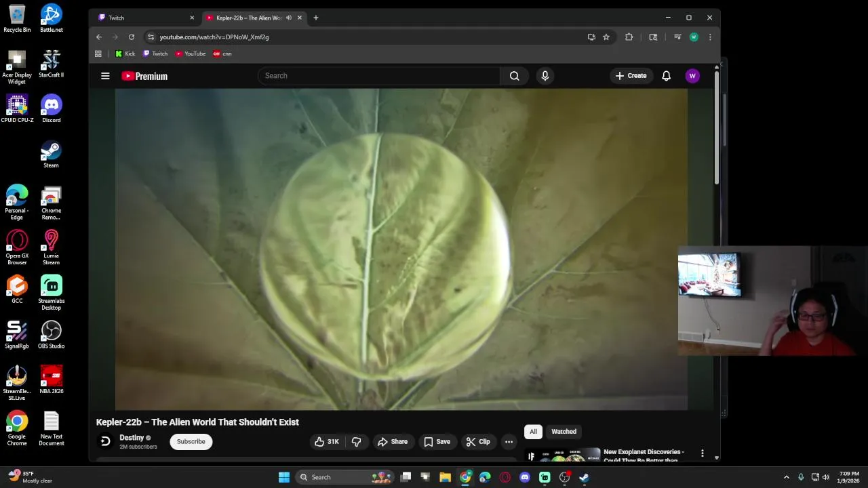Reload the YouTube page
This screenshot has height=488, width=868.
tap(132, 37)
